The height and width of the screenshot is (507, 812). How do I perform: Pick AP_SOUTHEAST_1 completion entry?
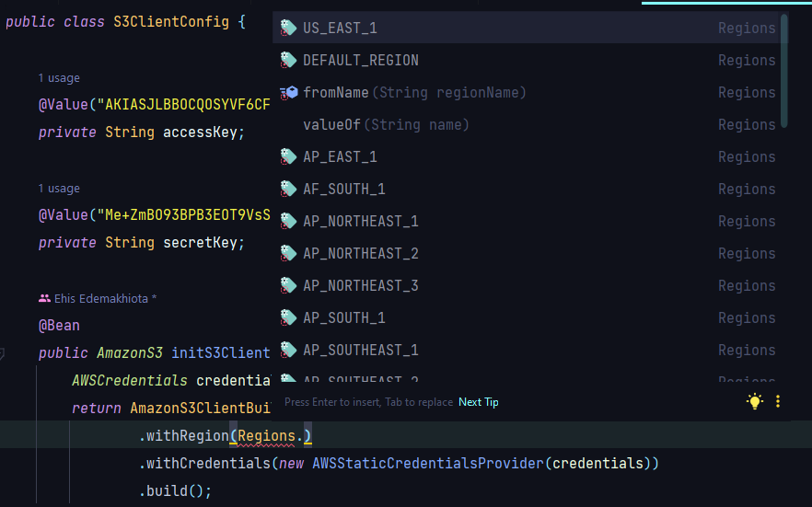[x=527, y=350]
